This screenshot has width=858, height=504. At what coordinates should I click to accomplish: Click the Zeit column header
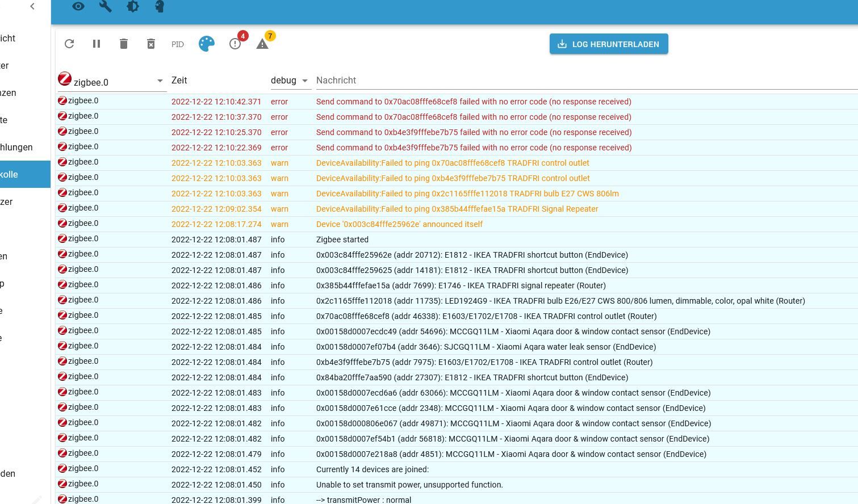[179, 81]
